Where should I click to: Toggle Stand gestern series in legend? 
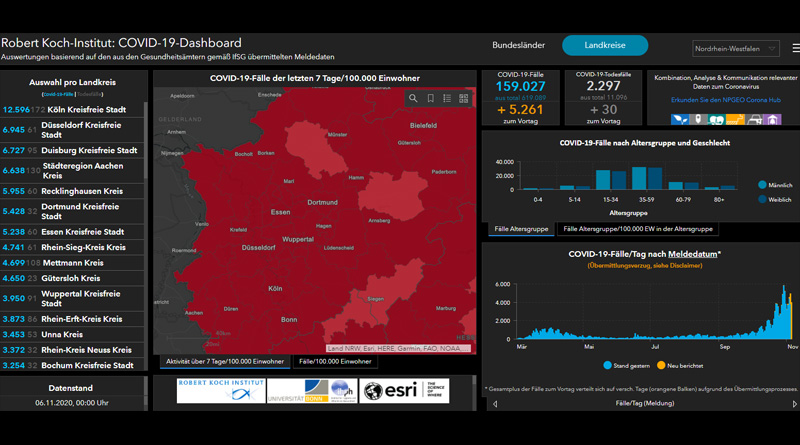[x=627, y=365]
